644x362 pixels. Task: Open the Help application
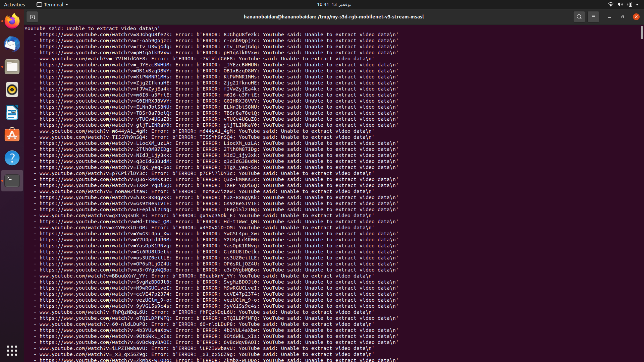[12, 158]
